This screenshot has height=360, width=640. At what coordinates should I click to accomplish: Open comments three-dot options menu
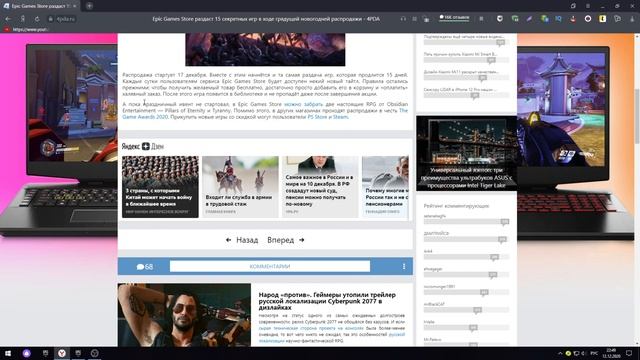[x=404, y=267]
